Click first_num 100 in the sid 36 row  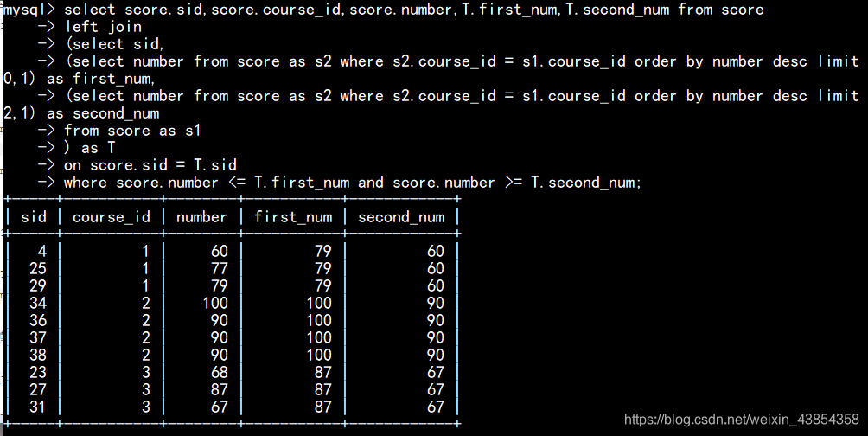(319, 320)
